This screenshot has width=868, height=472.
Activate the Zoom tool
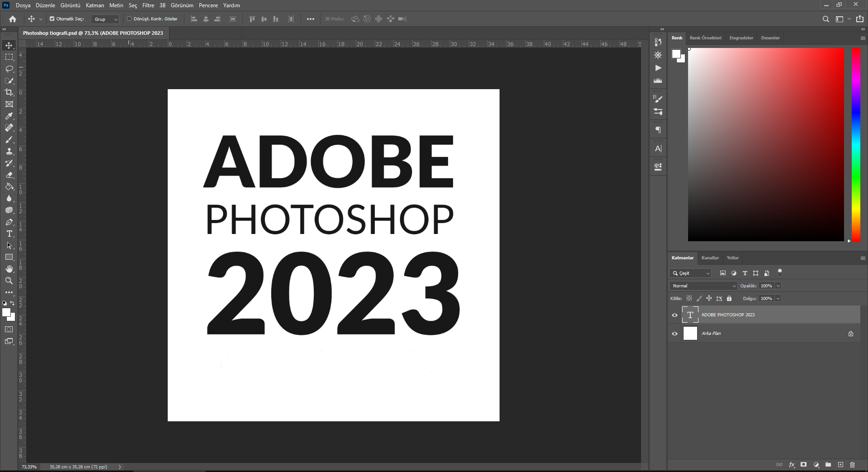point(9,281)
